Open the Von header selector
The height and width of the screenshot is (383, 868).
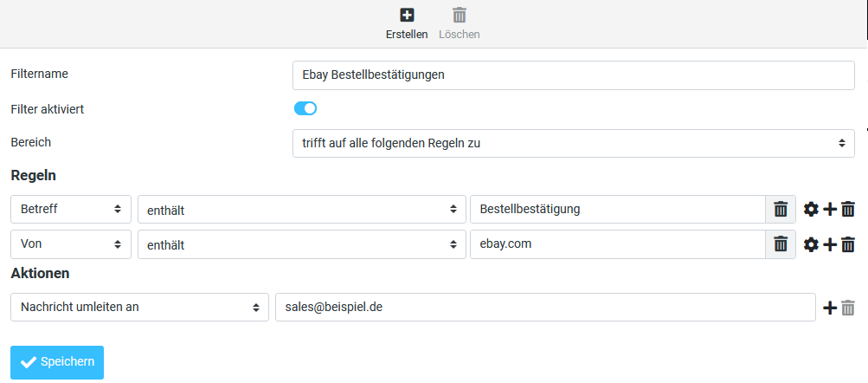point(71,244)
